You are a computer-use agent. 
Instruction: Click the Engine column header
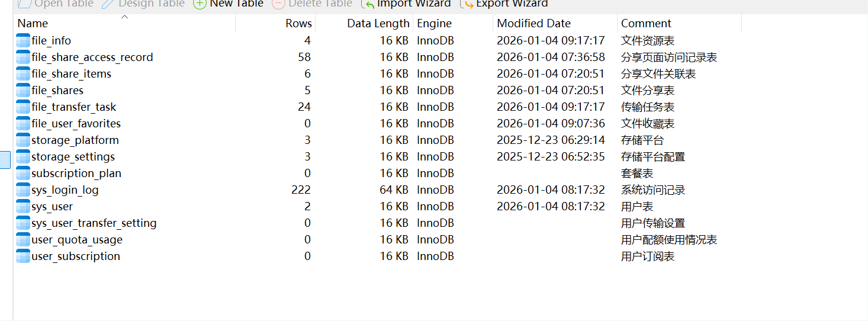[x=434, y=24]
